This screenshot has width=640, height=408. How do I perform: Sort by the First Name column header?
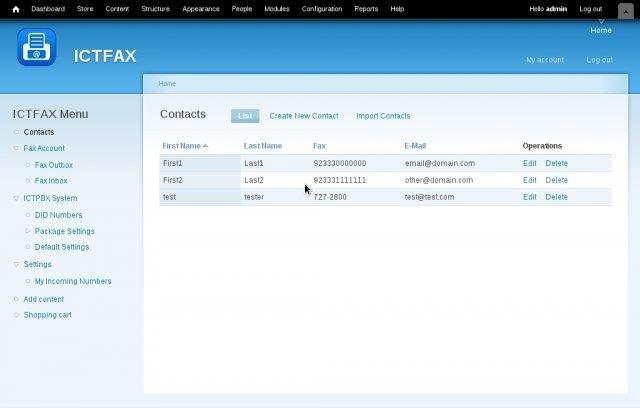[181, 146]
